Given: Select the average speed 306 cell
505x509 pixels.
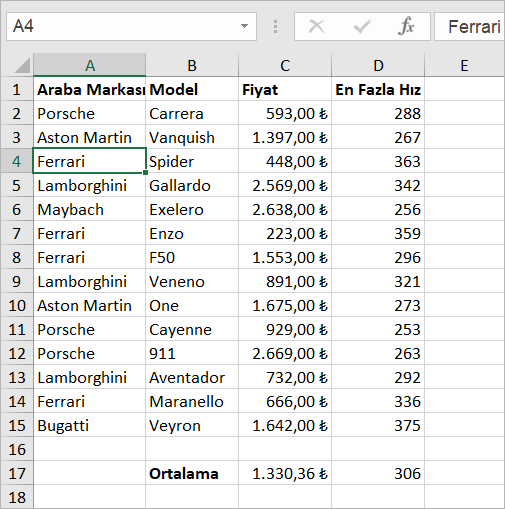Looking at the screenshot, I should click(378, 473).
